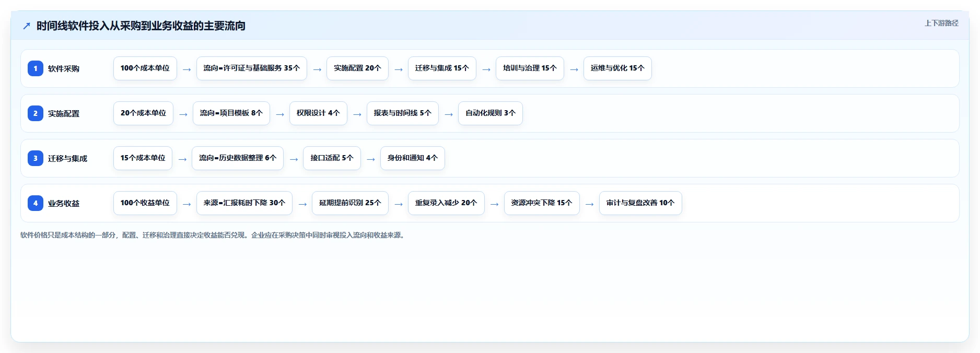Click the 报表与时间线 5个 chip
Screen dimensions: 980x353
[403, 113]
